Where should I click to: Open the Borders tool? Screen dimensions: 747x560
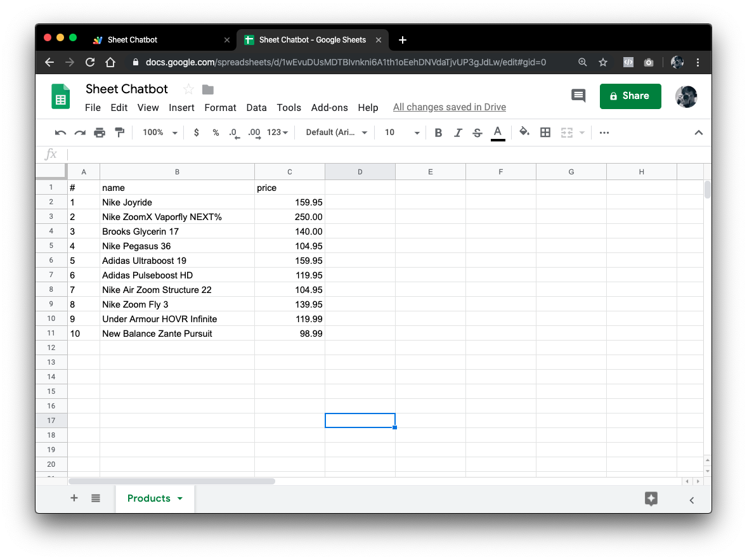(x=545, y=133)
